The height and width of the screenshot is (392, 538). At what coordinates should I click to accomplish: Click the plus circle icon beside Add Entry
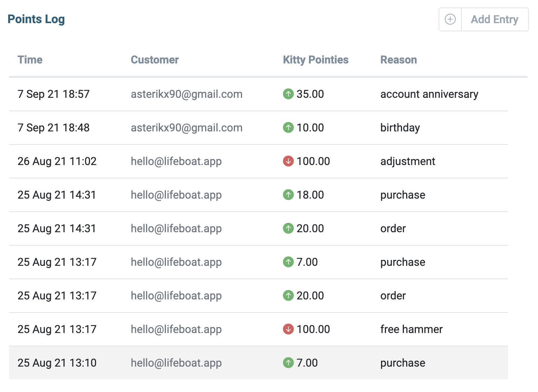click(x=450, y=19)
